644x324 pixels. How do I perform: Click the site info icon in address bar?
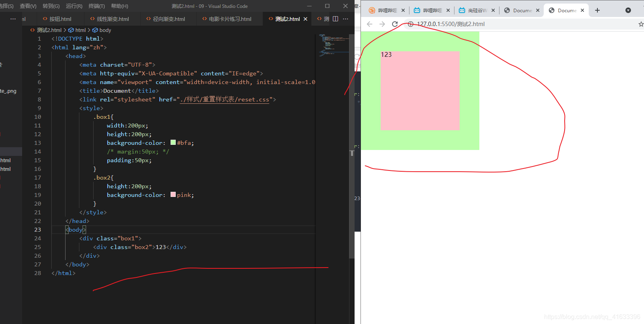pos(411,24)
